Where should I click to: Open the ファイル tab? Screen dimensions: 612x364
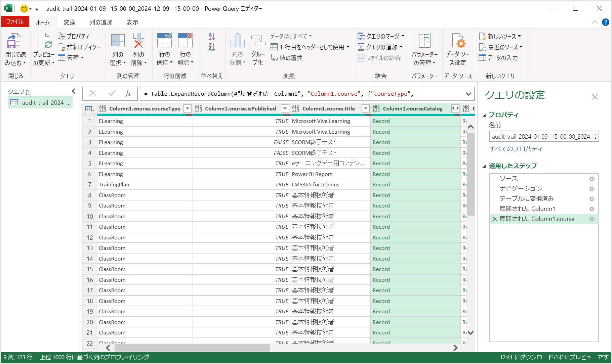(x=15, y=22)
